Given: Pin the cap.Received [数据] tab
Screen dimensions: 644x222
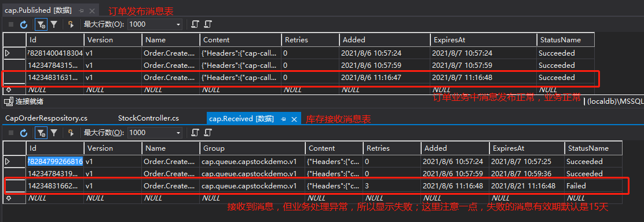Looking at the screenshot, I should click(283, 119).
